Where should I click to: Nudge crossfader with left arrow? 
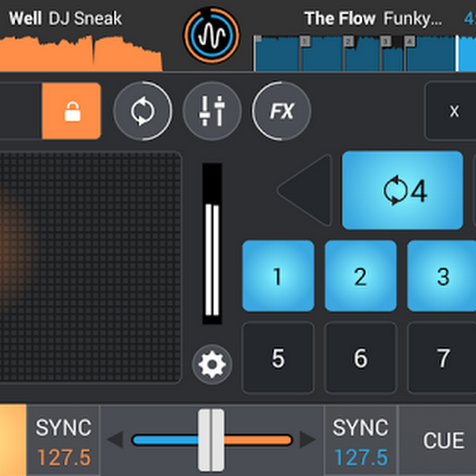click(x=115, y=440)
